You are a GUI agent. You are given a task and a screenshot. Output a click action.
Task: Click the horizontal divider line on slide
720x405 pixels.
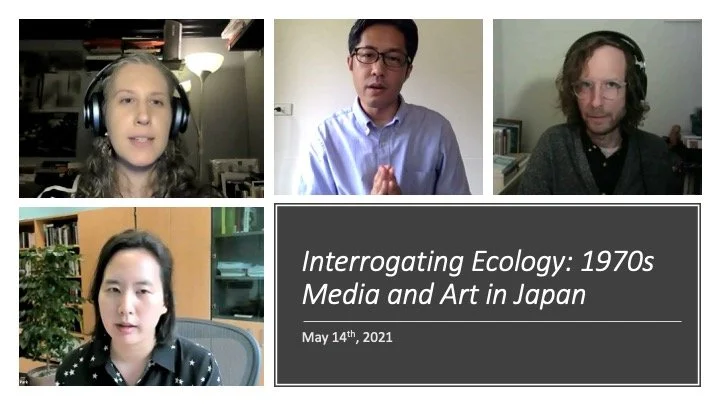pyautogui.click(x=492, y=321)
